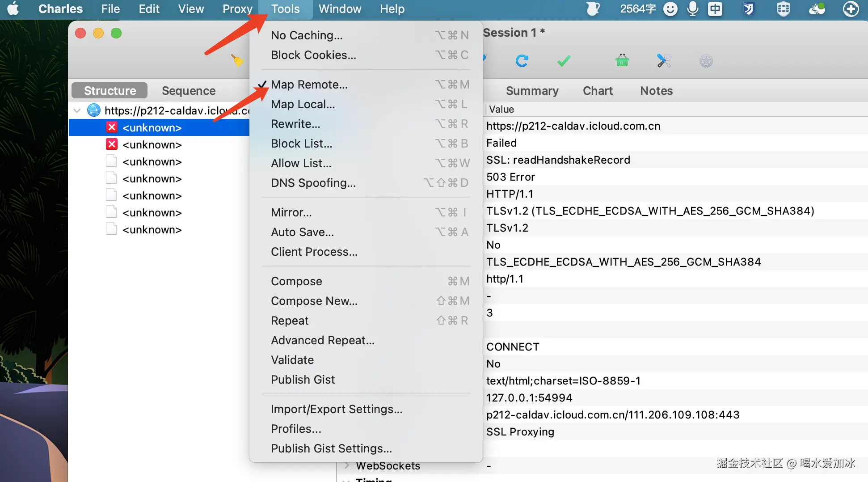Image resolution: width=868 pixels, height=482 pixels.
Task: Choose DNS Spoofing... menu item
Action: [x=366, y=183]
